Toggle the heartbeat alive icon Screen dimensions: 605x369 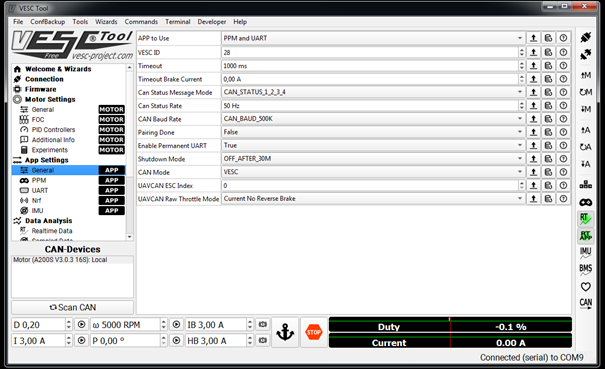(585, 287)
